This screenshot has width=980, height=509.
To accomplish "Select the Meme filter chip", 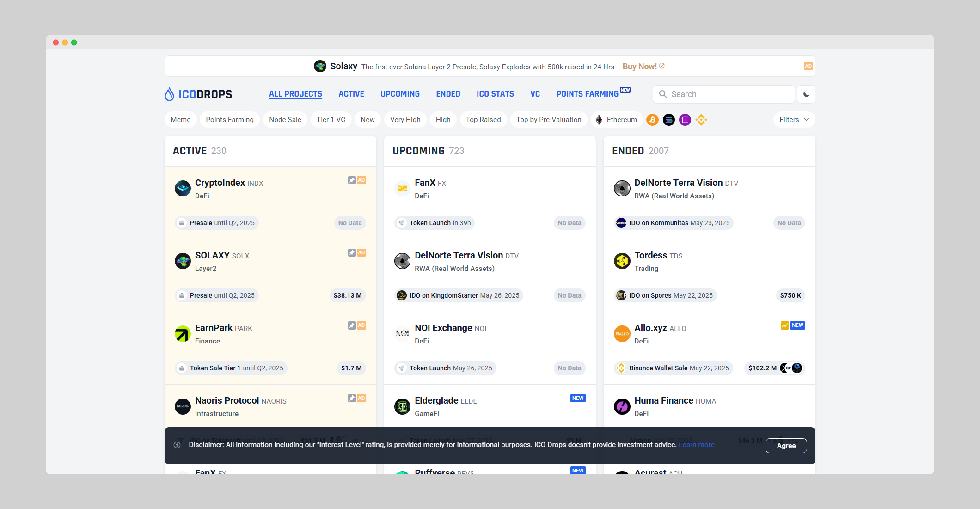I will click(180, 120).
